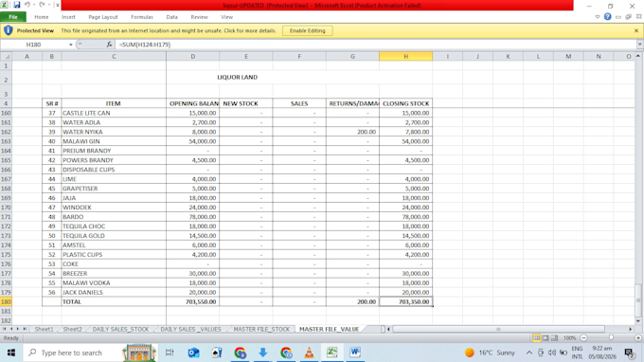Open the Name Box dropdown arrow
The width and height of the screenshot is (644, 362).
71,45
